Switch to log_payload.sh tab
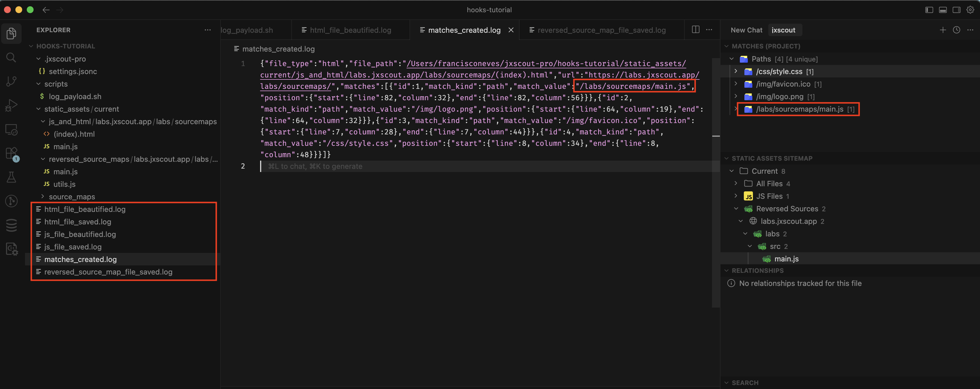Screen dimensions: 980x389 [x=256, y=30]
